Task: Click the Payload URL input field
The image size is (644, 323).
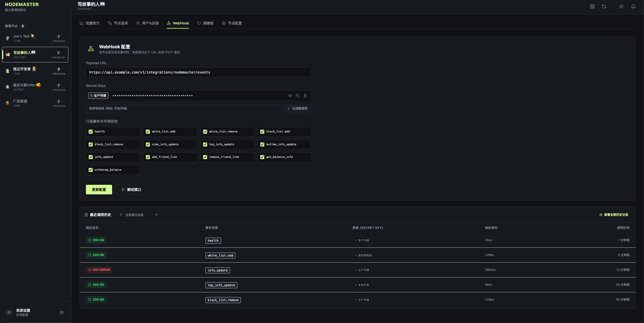Action: pyautogui.click(x=199, y=72)
